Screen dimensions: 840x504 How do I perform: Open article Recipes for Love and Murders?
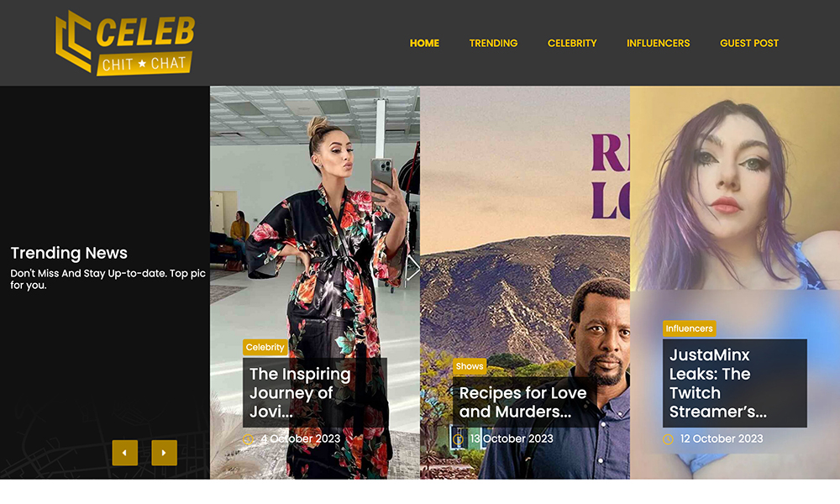[524, 402]
